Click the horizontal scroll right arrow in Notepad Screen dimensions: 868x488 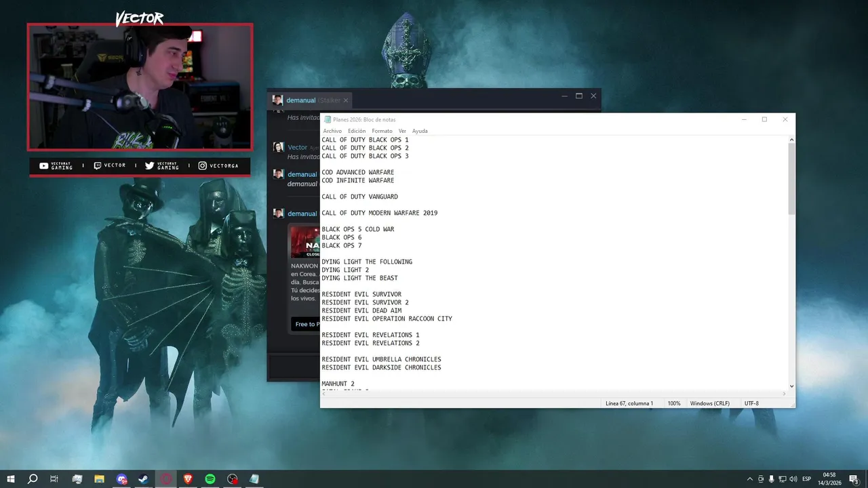coord(785,394)
